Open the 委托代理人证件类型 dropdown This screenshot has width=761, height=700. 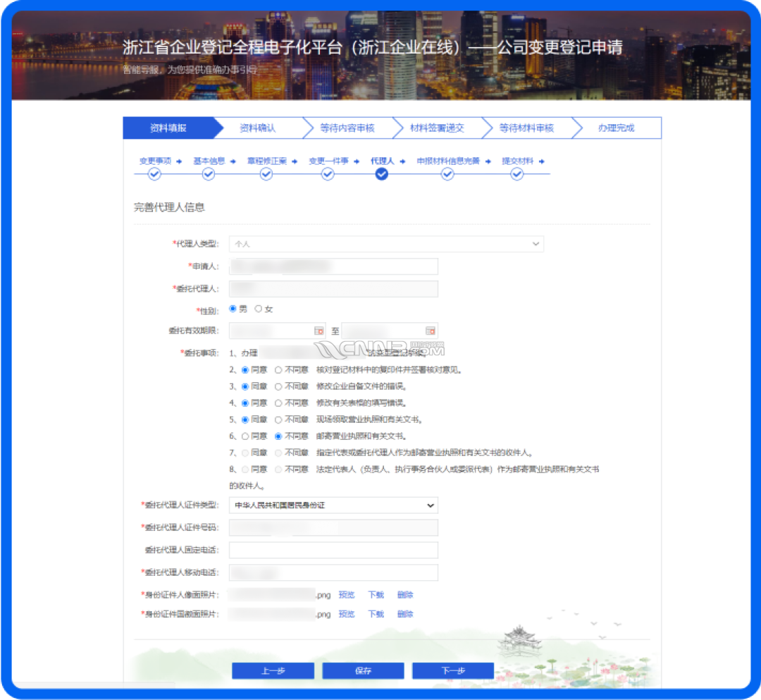(333, 505)
